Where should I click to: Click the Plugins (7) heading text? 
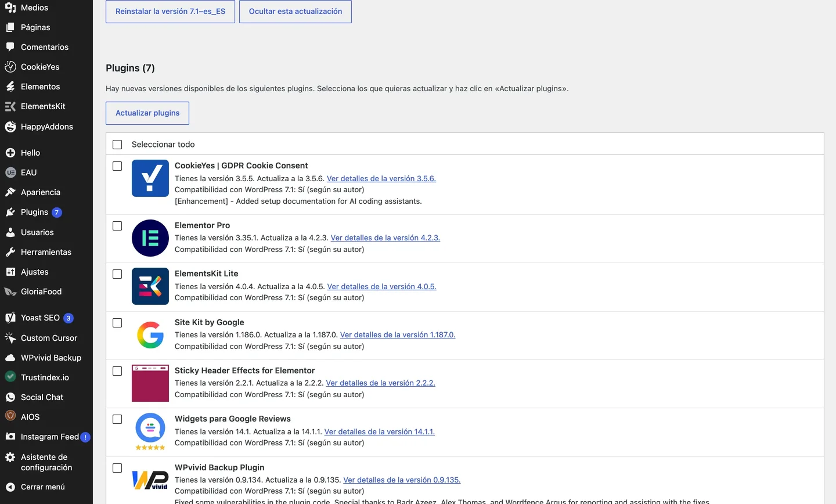tap(130, 69)
